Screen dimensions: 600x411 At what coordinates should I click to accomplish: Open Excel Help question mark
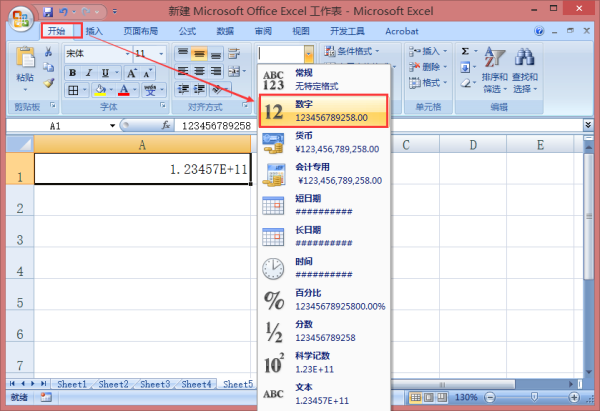[x=539, y=31]
